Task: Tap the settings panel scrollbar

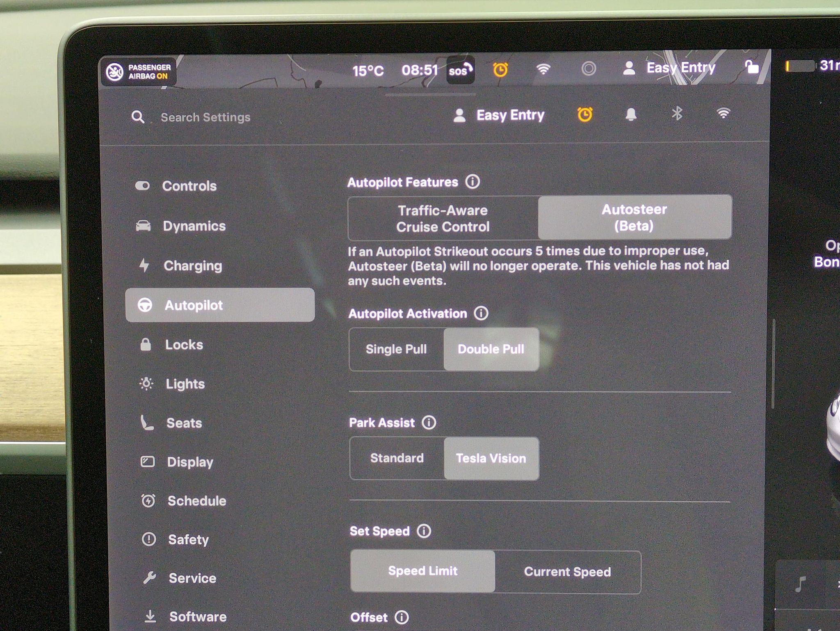Action: [x=774, y=364]
